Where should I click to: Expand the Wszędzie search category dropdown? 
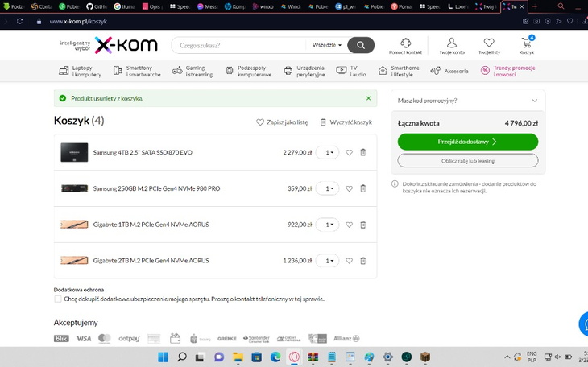(326, 45)
